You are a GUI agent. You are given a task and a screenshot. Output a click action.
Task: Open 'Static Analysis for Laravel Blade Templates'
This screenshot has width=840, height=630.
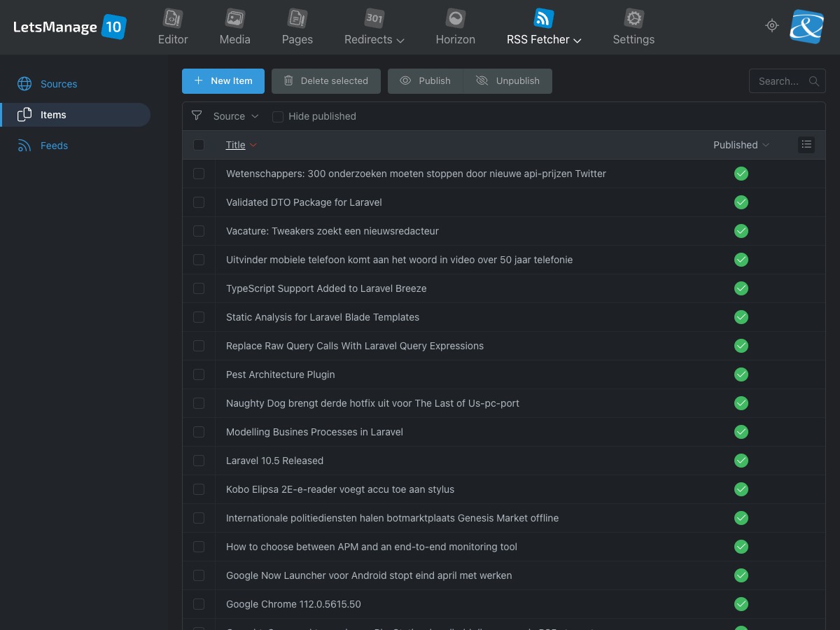tap(323, 317)
